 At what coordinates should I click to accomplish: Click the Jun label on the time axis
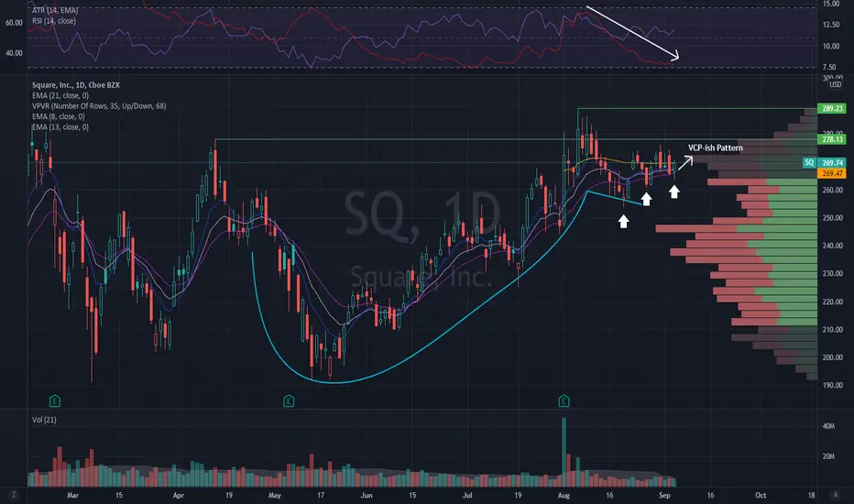point(367,495)
